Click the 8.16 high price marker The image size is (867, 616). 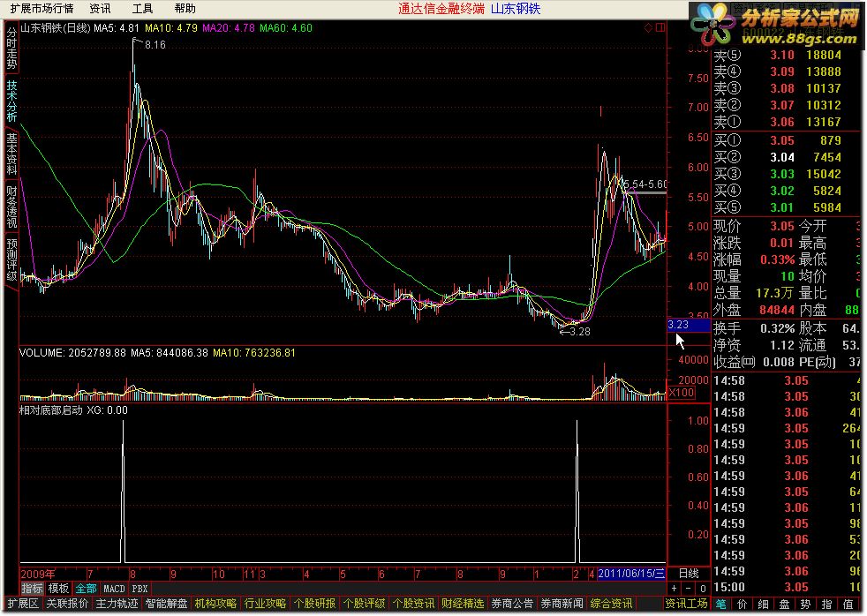pos(155,45)
